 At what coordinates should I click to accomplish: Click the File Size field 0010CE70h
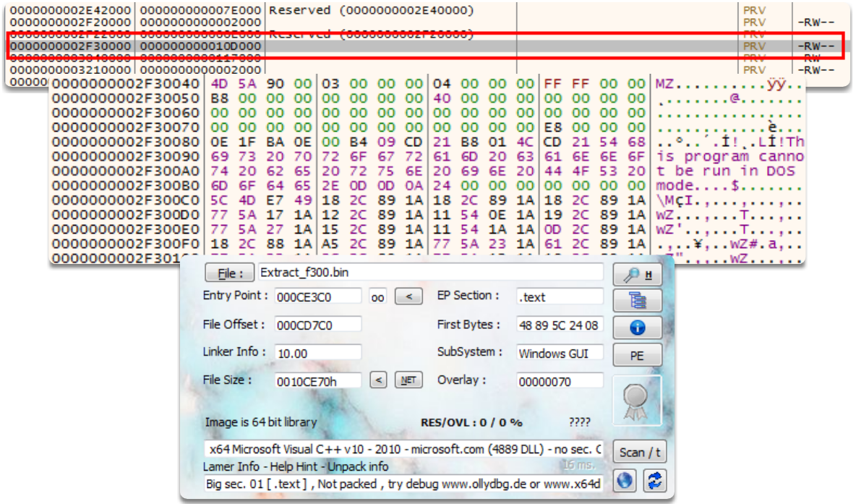[317, 381]
